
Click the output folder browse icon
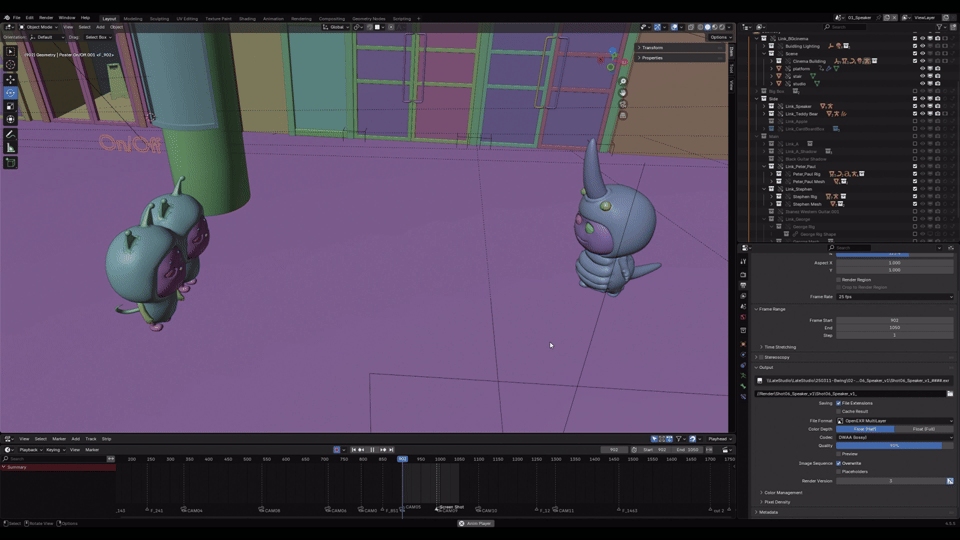tap(950, 394)
